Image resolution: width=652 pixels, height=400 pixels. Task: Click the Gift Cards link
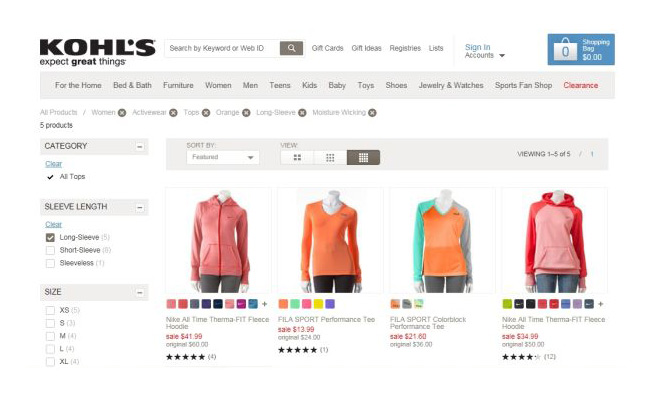(327, 48)
